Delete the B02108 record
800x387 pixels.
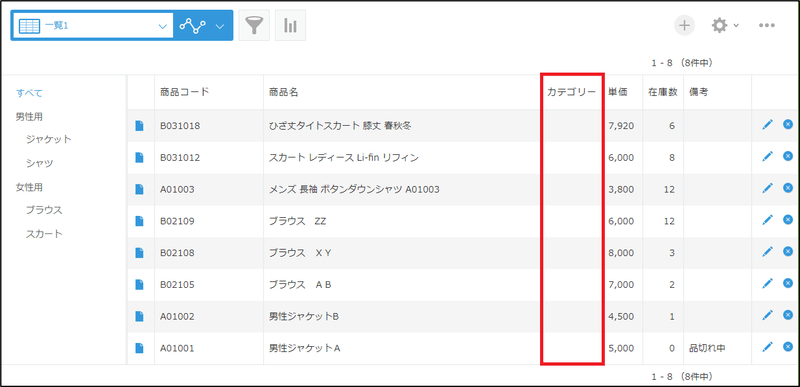coord(788,251)
